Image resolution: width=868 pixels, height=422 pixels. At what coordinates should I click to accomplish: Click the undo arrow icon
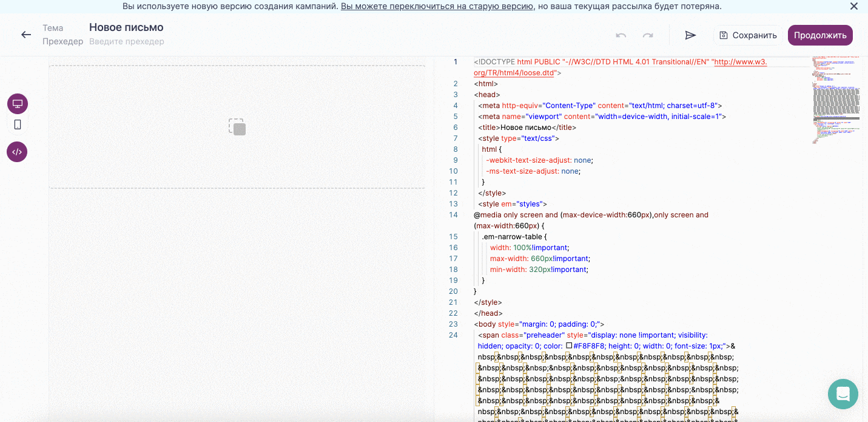tap(621, 35)
